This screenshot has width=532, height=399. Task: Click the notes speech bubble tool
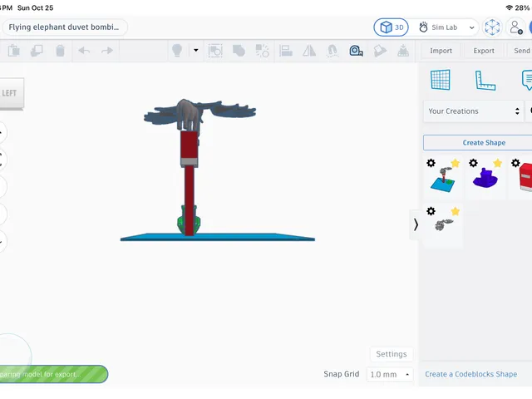pos(527,80)
